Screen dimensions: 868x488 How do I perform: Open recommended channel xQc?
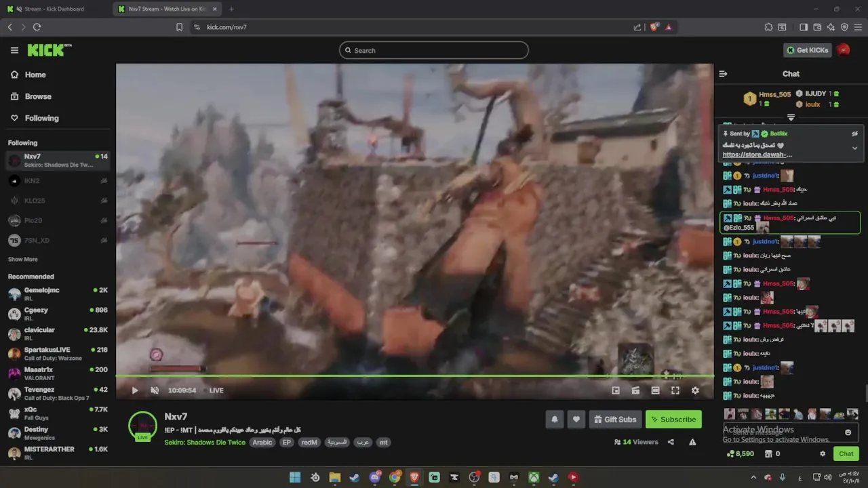58,413
